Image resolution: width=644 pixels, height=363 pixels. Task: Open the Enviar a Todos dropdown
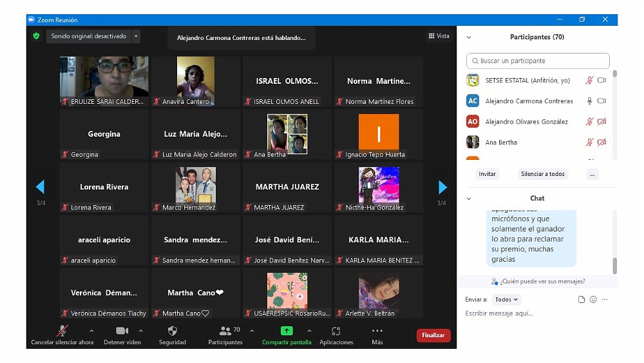click(x=507, y=300)
